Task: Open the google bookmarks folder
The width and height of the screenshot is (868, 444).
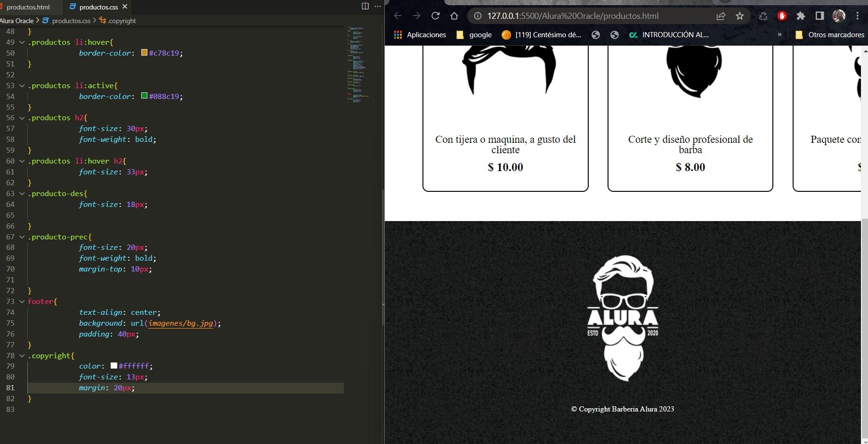Action: (474, 35)
